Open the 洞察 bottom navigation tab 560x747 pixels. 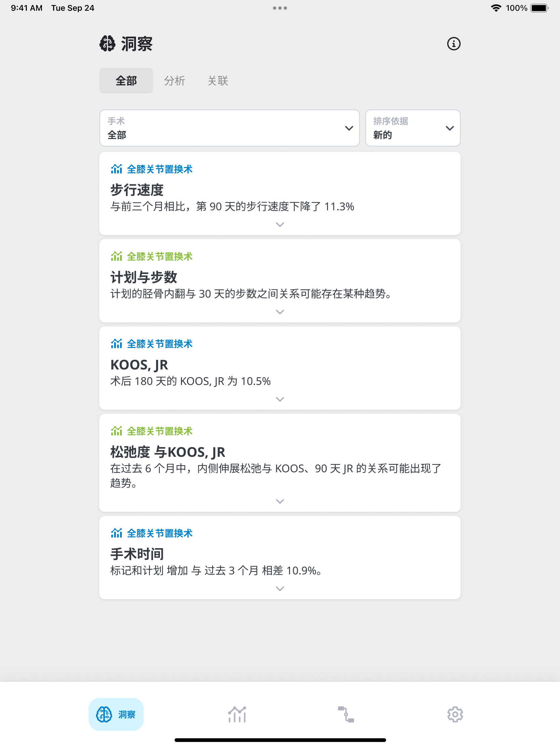[x=116, y=714]
